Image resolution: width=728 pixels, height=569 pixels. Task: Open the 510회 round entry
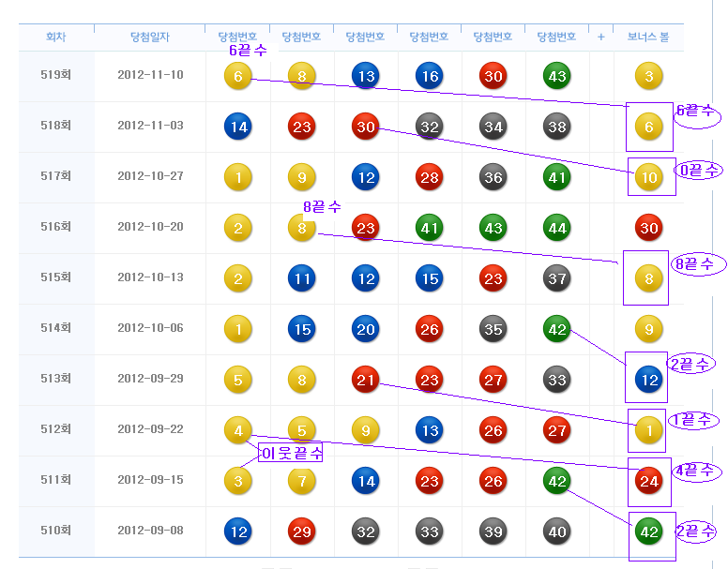click(x=56, y=532)
